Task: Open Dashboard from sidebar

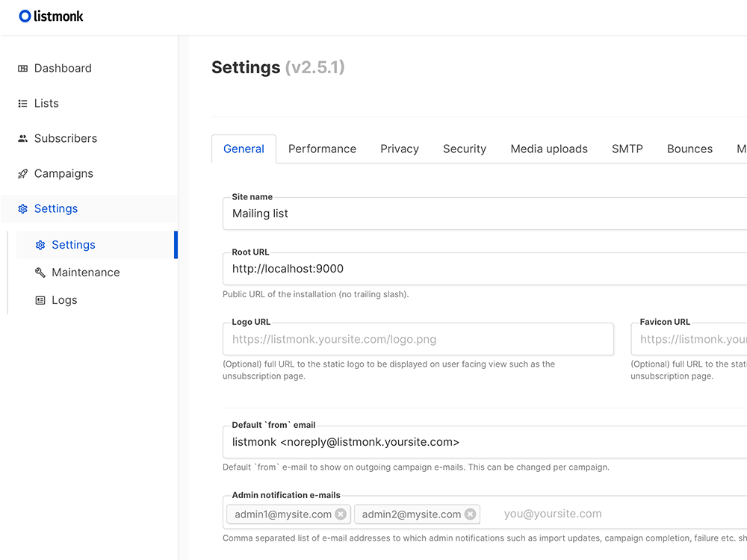Action: point(89,68)
